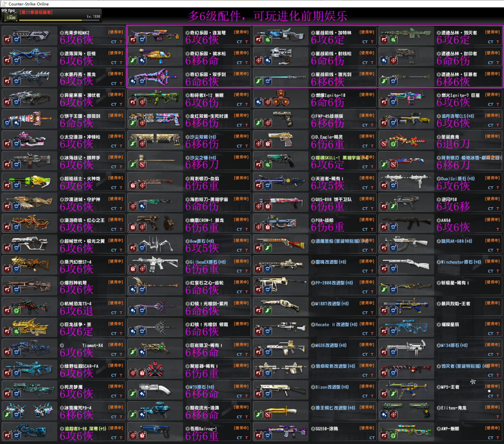Viewport: 504px width, 444px height.
Task: Click red slash blade icon on 沙尘之锤 row
Action: coord(142,165)
